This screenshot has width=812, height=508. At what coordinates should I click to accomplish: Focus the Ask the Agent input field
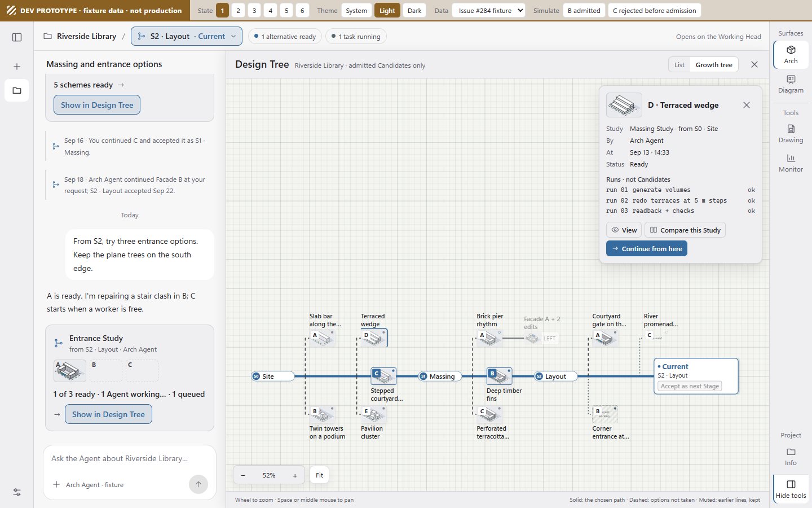click(130, 458)
